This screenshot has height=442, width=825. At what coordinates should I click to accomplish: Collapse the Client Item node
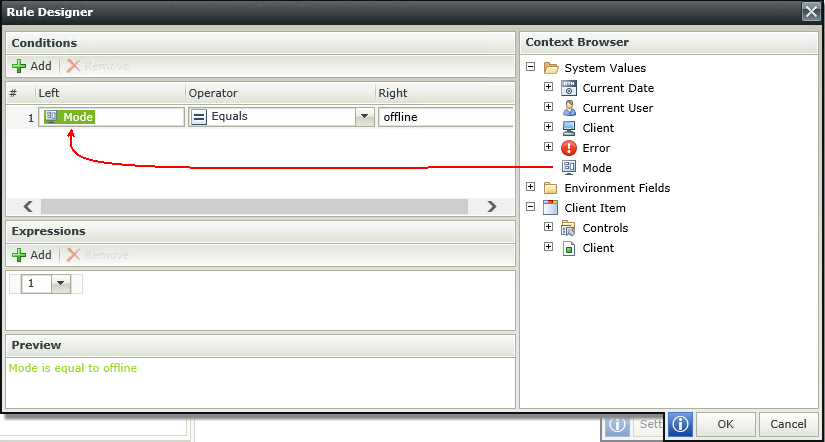pos(530,207)
